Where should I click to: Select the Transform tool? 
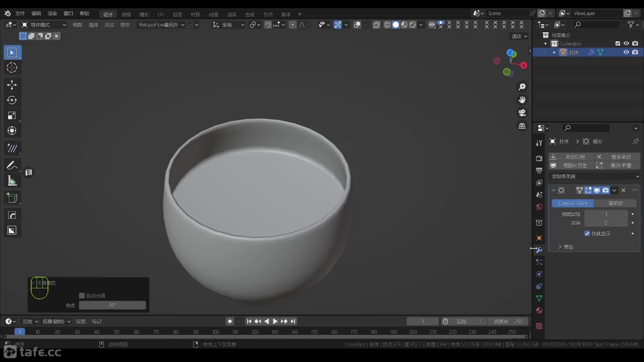pyautogui.click(x=12, y=131)
